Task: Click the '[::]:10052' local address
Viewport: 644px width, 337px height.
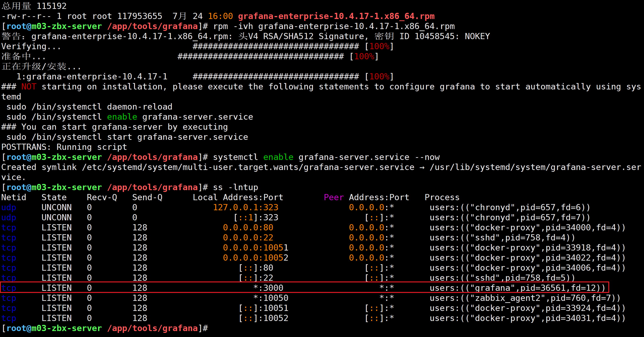Action: click(263, 318)
